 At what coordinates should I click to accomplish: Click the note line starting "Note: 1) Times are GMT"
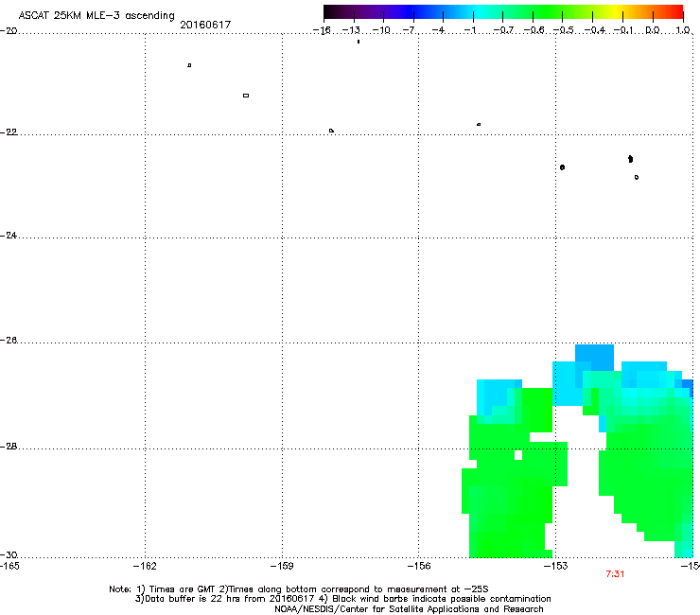pos(299,589)
